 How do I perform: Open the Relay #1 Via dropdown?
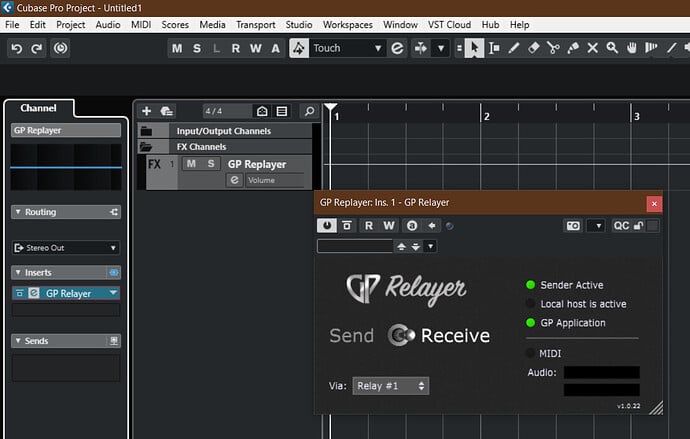tap(390, 385)
